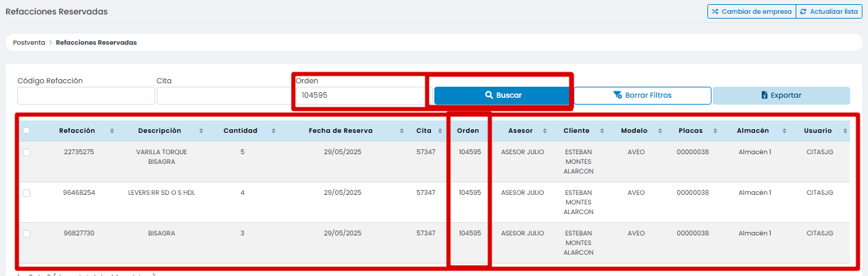
Task: Click description LEVERS RR SD O S HDL
Action: pos(161,193)
